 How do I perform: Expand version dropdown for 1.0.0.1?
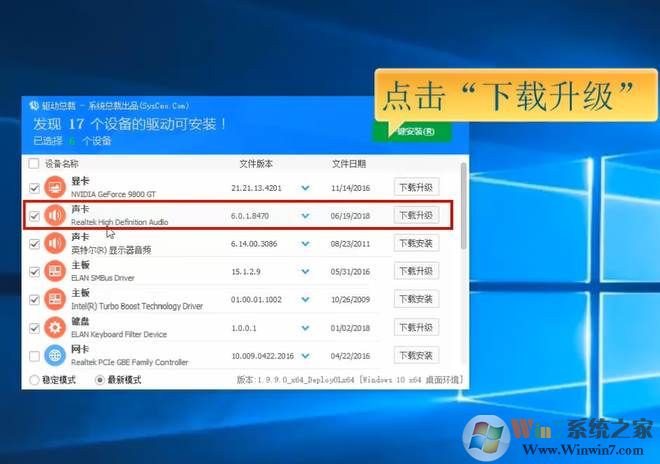click(x=306, y=328)
